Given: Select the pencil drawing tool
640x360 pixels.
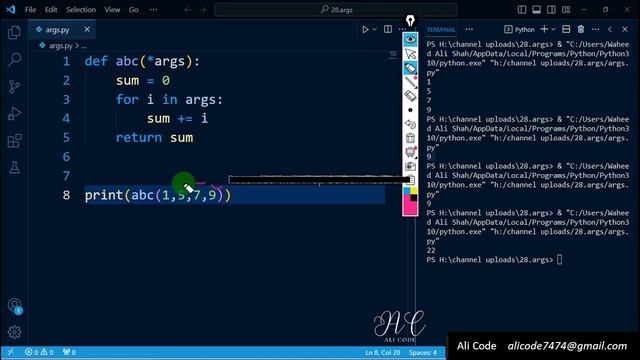Looking at the screenshot, I should coord(410,82).
